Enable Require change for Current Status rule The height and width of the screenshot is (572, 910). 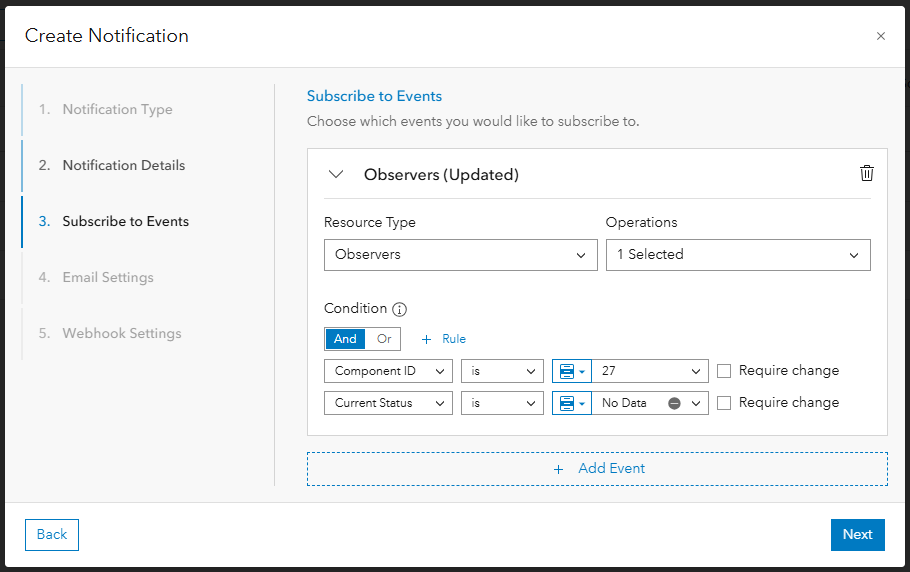(725, 403)
